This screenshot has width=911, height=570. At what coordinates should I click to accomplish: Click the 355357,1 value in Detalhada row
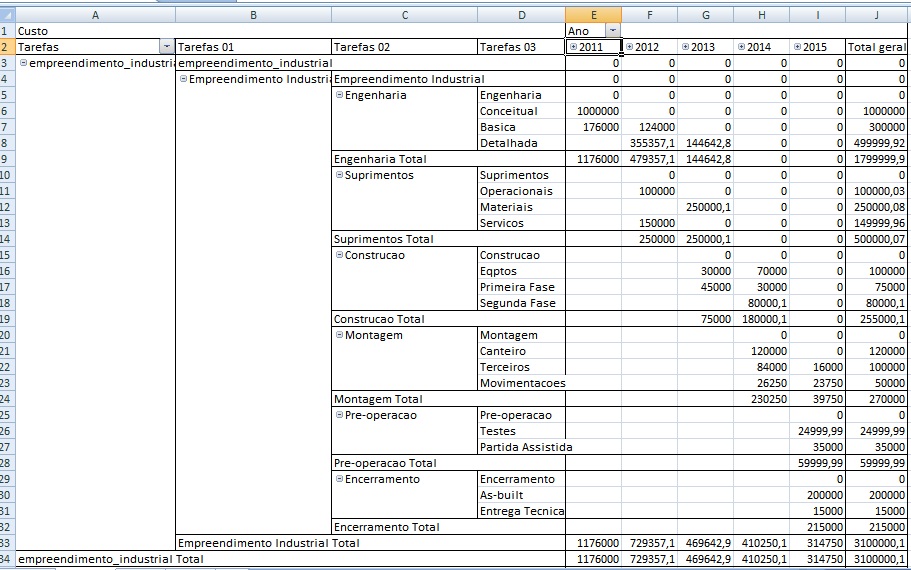(x=650, y=143)
